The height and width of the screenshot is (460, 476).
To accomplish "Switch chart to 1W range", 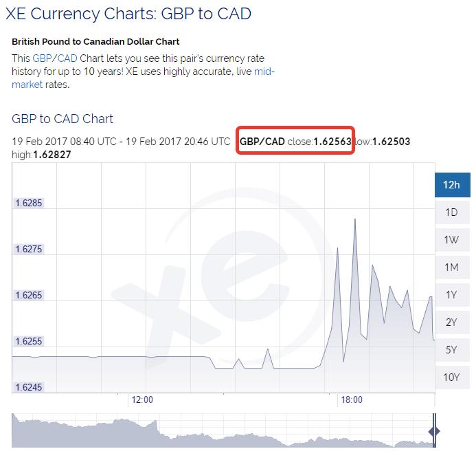I will [x=453, y=240].
